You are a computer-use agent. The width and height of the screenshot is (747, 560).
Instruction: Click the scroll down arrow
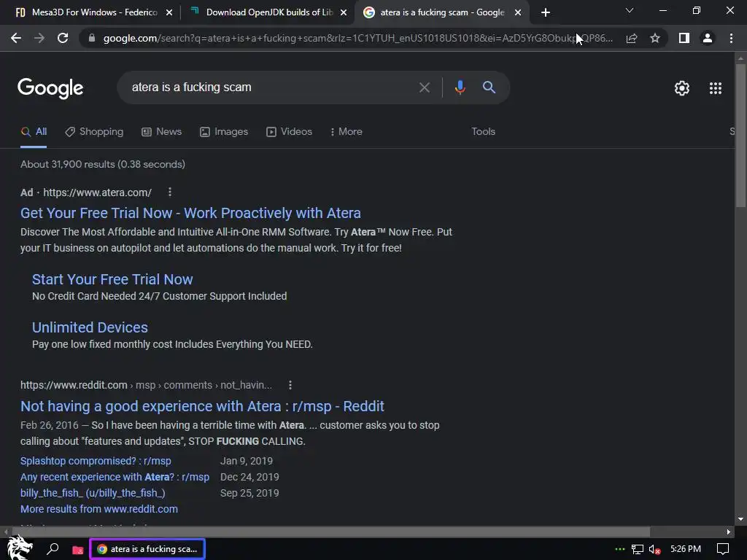(x=740, y=519)
